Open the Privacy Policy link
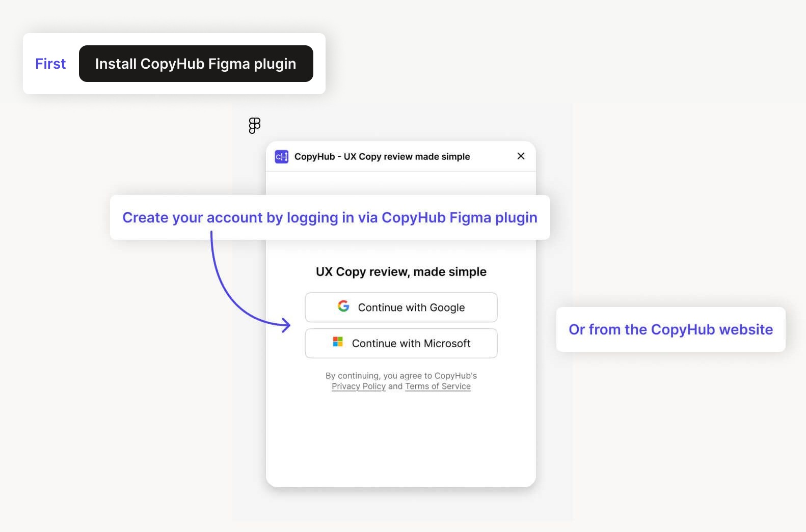This screenshot has width=806, height=532. coord(359,386)
